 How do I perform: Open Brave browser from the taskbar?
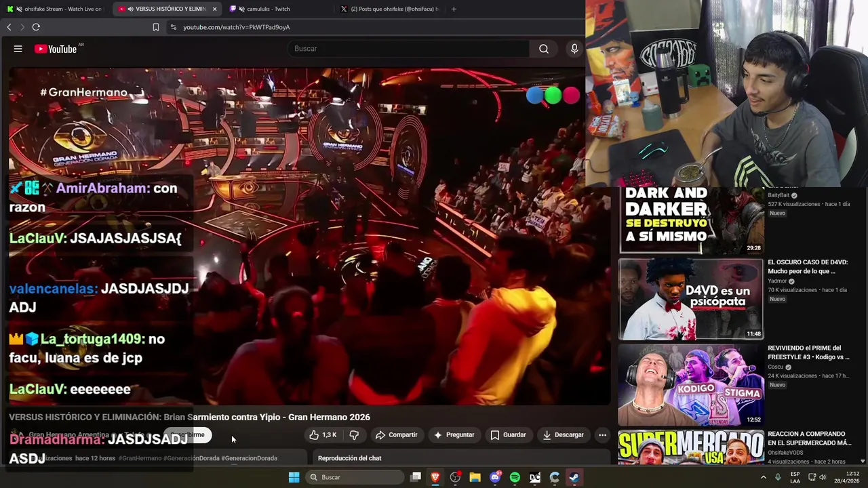tap(435, 477)
